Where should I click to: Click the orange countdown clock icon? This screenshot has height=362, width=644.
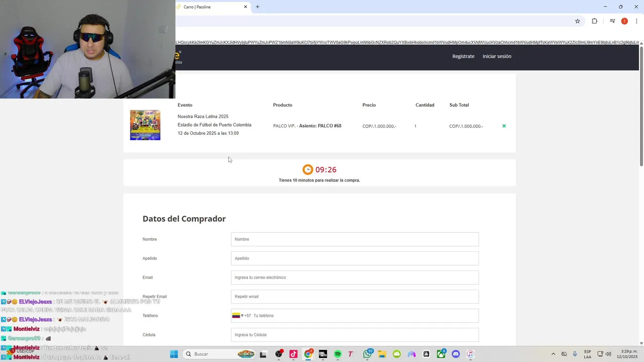pos(307,169)
